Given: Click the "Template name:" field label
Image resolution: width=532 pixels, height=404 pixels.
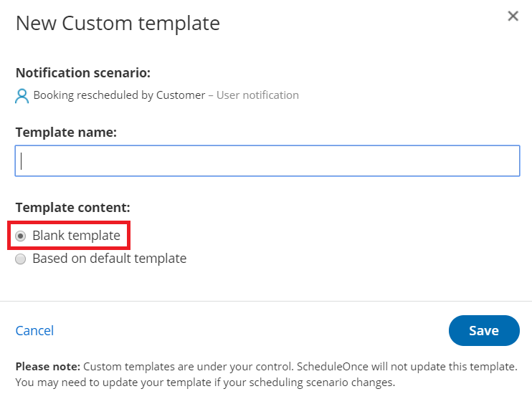Looking at the screenshot, I should tap(66, 132).
